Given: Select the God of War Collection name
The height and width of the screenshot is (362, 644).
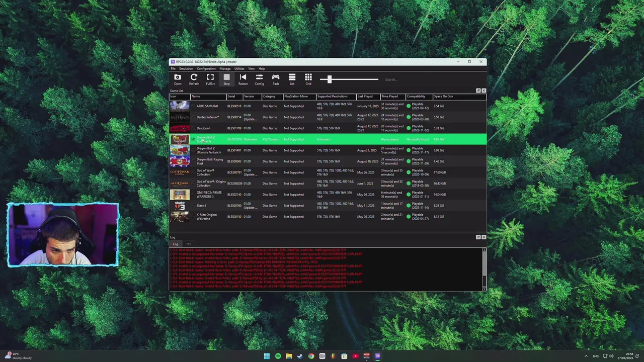Looking at the screenshot, I should point(205,172).
